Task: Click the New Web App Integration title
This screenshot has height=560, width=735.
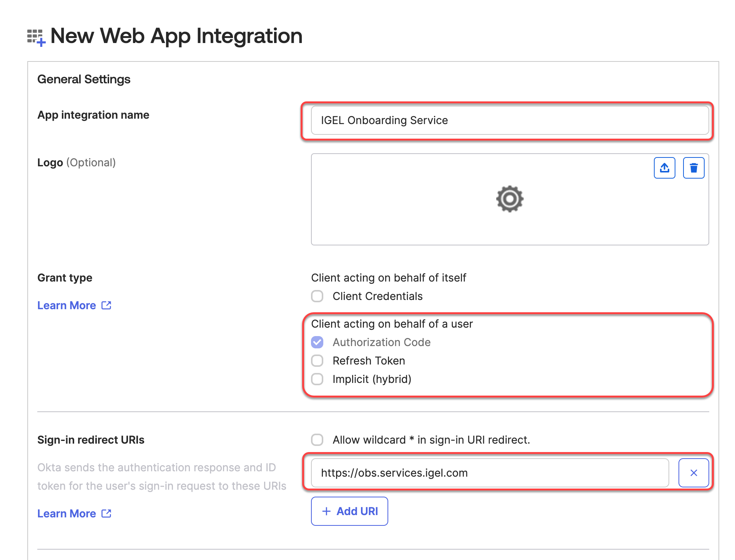Action: [176, 36]
